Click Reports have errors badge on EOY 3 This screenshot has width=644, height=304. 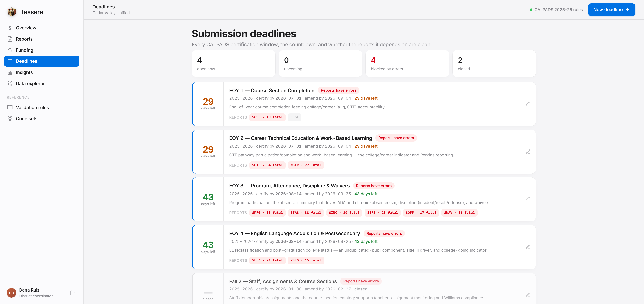click(373, 186)
